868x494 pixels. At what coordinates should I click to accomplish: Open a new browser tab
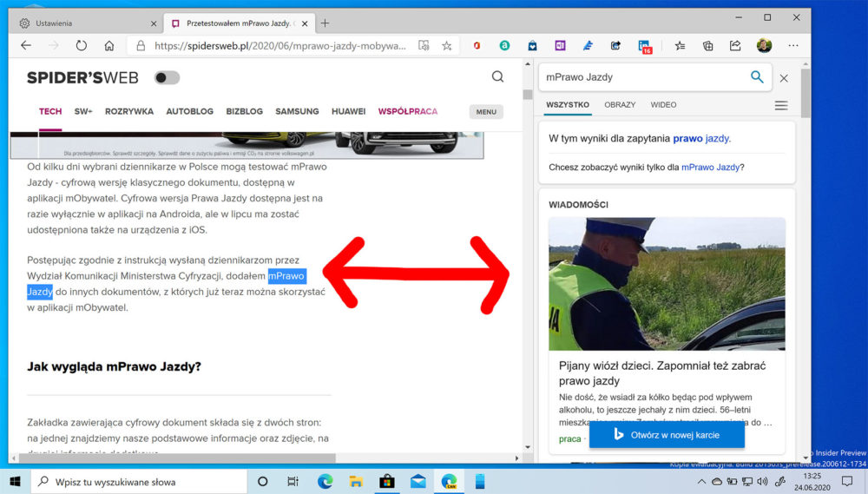click(x=325, y=23)
